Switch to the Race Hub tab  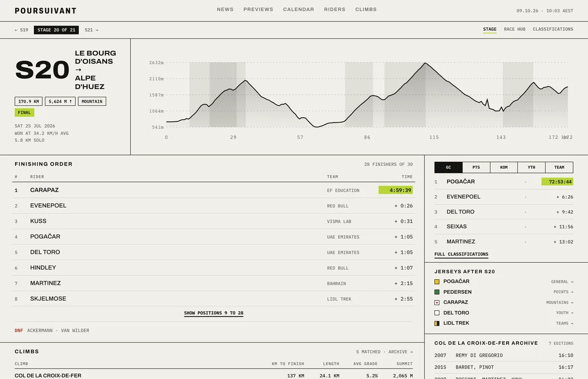(514, 29)
